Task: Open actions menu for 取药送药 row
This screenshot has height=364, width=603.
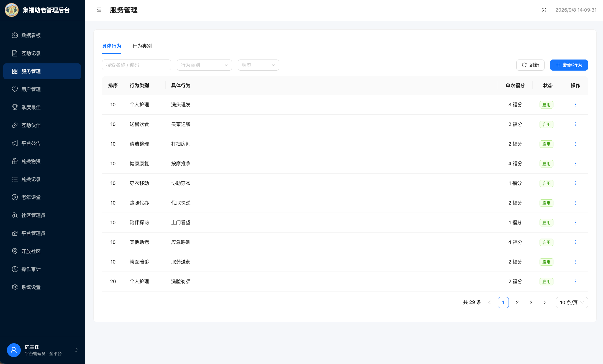Action: [x=575, y=262]
